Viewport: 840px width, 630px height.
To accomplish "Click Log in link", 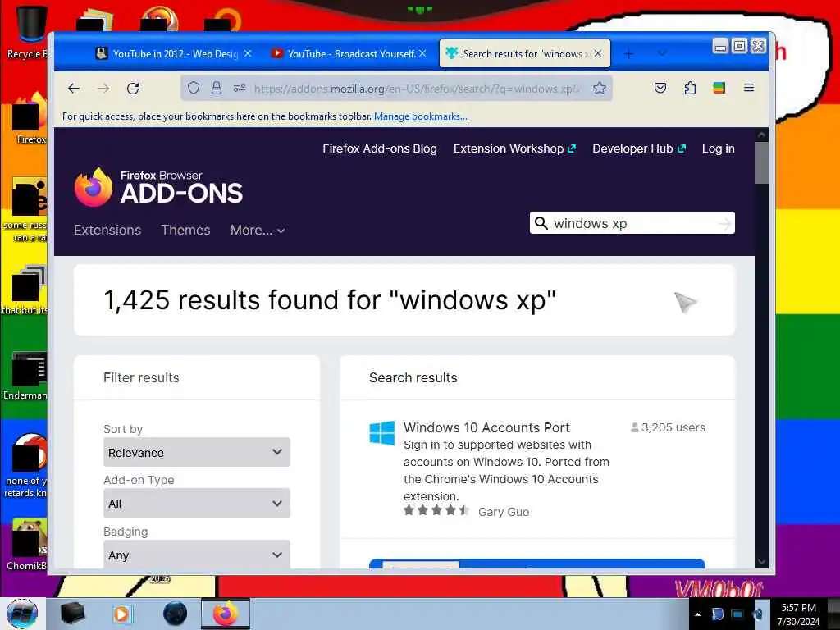I will click(719, 149).
